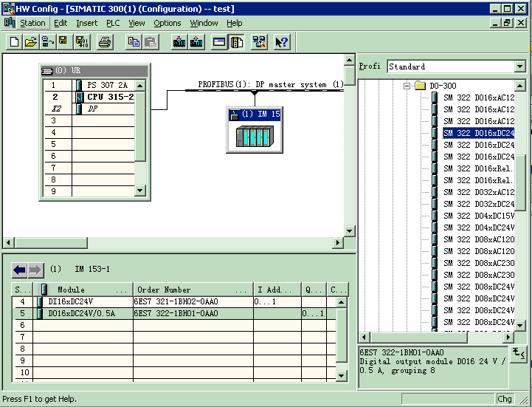This screenshot has width=532, height=407.
Task: Open the Station menu
Action: click(32, 23)
